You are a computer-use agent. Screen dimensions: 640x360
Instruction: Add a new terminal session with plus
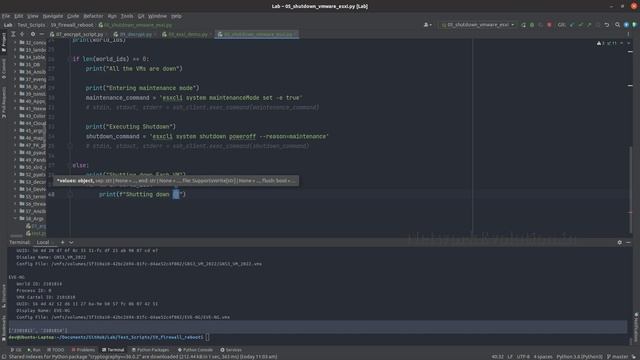(62, 242)
